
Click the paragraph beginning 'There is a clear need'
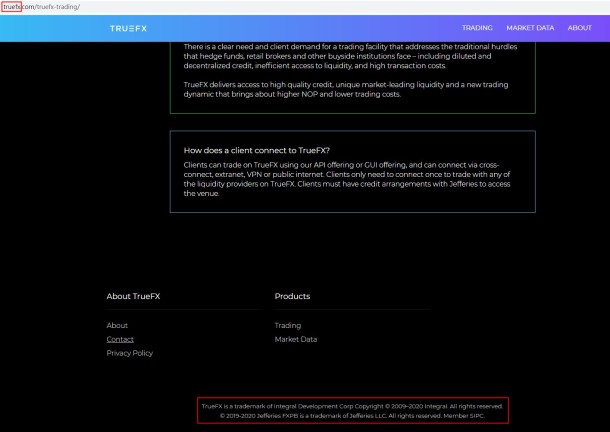coord(351,56)
